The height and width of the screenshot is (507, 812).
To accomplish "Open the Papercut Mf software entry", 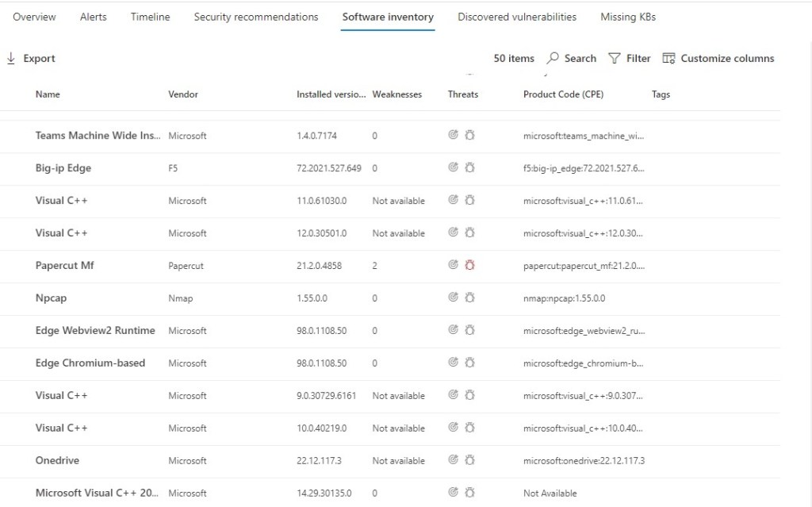I will click(65, 266).
